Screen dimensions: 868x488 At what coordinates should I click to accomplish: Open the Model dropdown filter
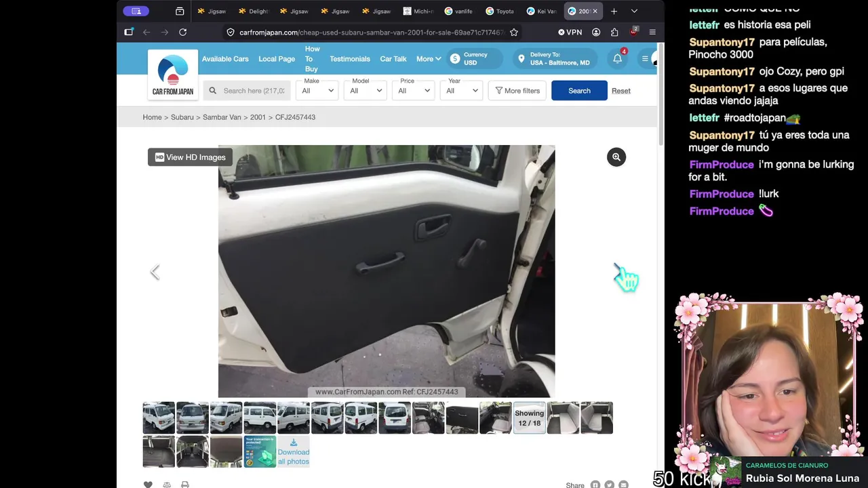[x=366, y=90]
